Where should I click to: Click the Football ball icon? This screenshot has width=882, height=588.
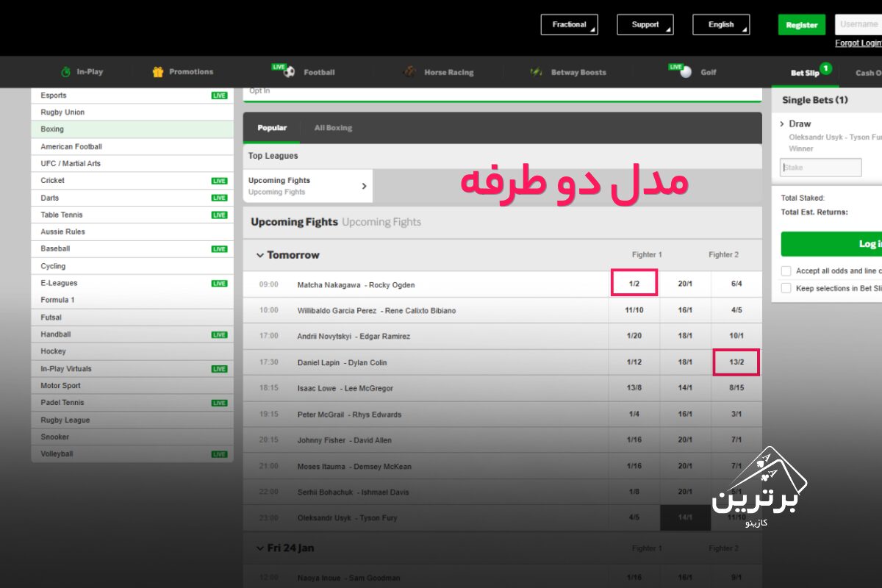point(290,72)
